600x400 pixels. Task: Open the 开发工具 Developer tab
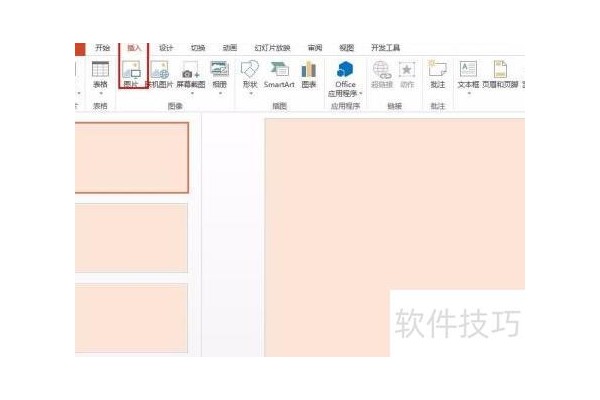click(x=385, y=47)
